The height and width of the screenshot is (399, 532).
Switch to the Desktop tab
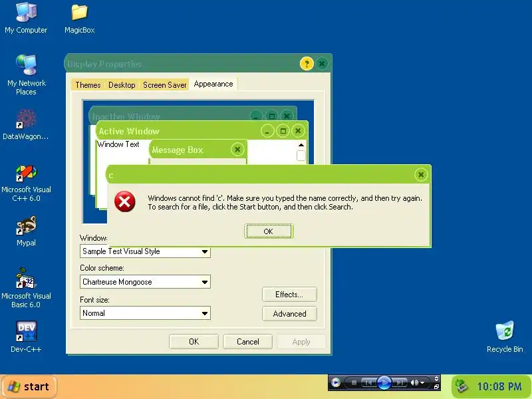tap(122, 85)
